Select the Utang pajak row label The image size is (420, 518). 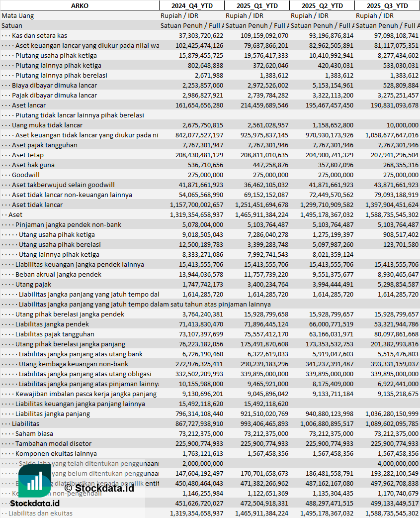33,285
